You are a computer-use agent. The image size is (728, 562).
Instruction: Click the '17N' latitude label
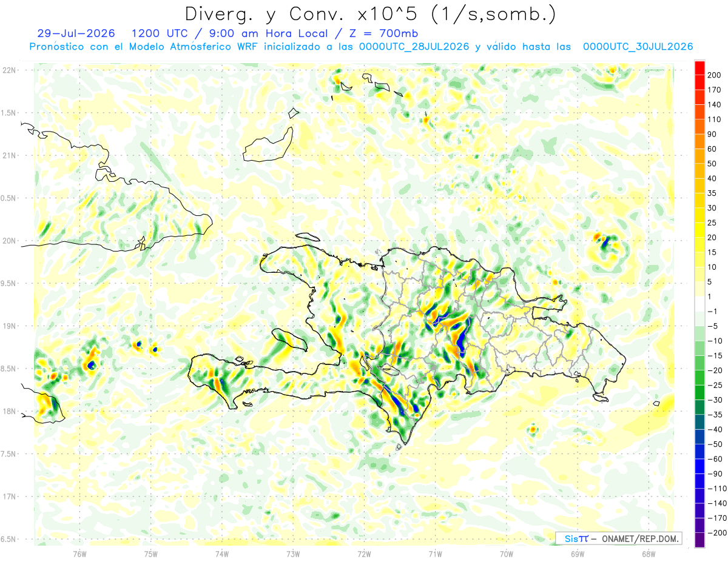(9, 497)
